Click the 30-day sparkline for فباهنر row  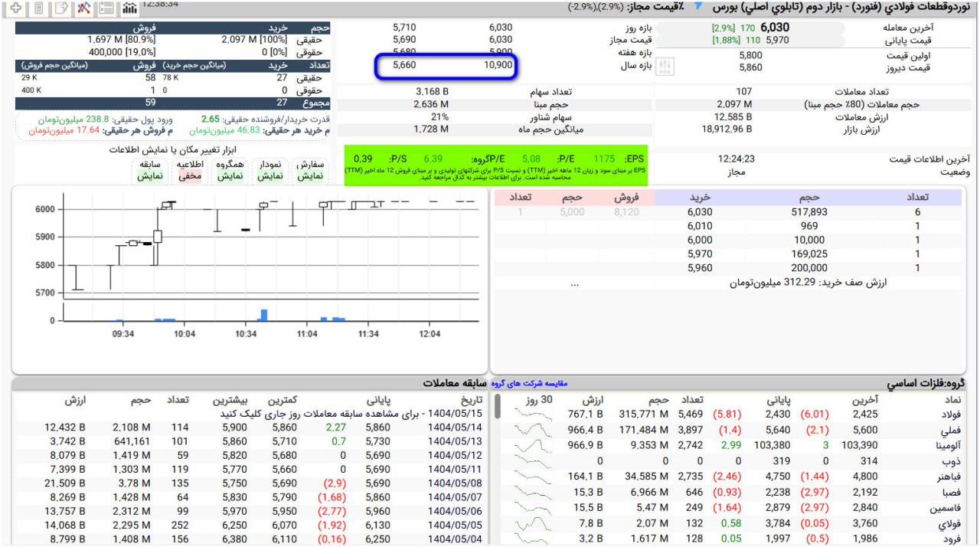(534, 477)
